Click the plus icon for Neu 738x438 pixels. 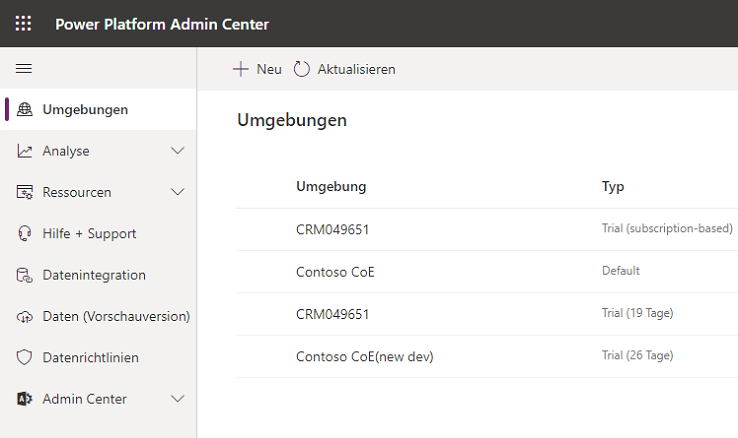[241, 69]
